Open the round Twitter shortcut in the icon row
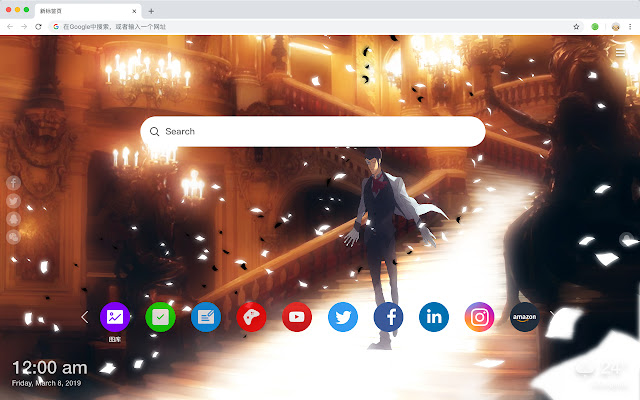This screenshot has height=400, width=640. (x=343, y=317)
